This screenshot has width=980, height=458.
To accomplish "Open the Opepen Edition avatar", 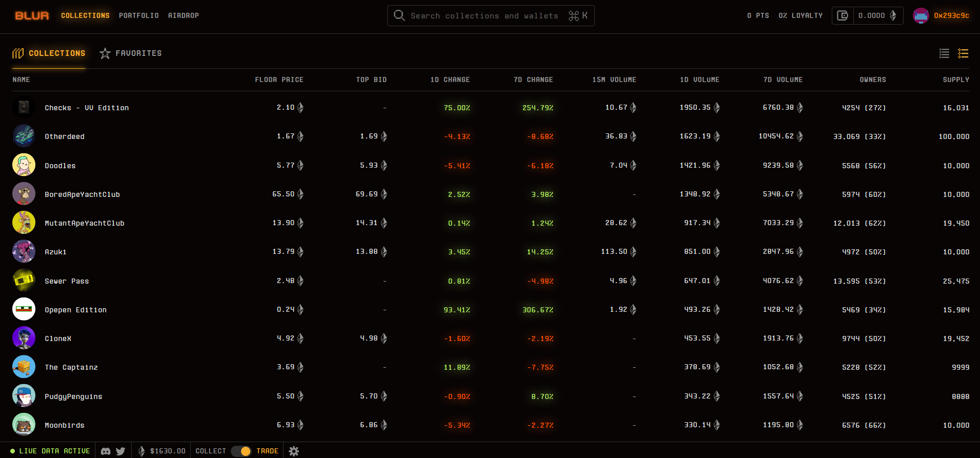I will coord(24,309).
